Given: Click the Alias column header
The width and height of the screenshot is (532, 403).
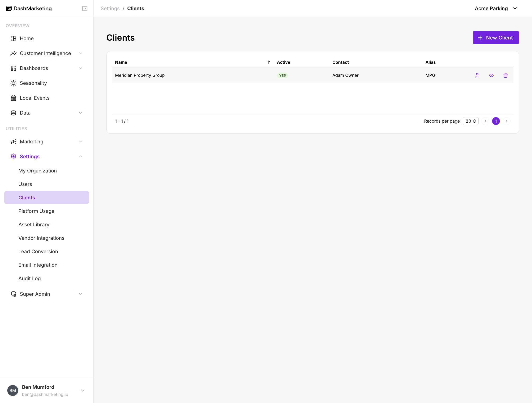Looking at the screenshot, I should (x=430, y=62).
